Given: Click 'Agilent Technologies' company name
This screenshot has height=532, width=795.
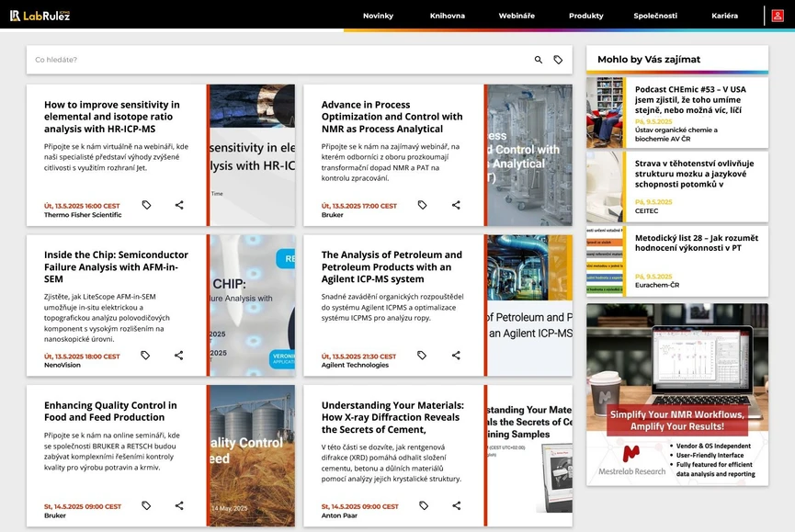Looking at the screenshot, I should tap(355, 365).
